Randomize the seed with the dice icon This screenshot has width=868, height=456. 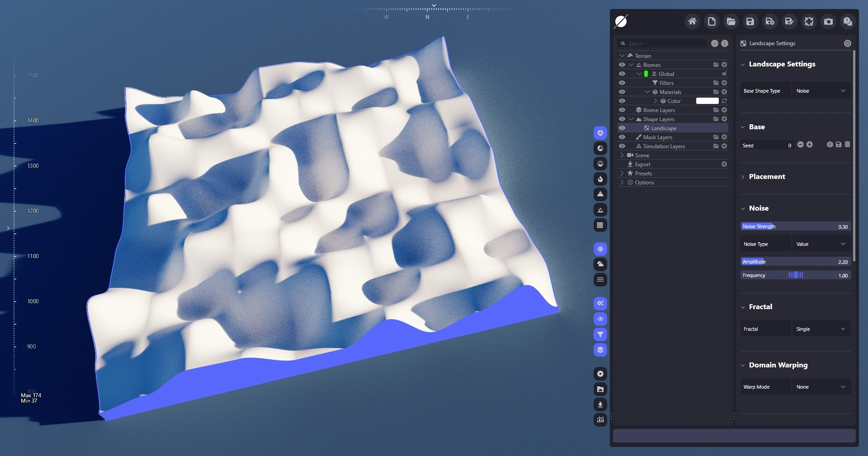pos(830,145)
